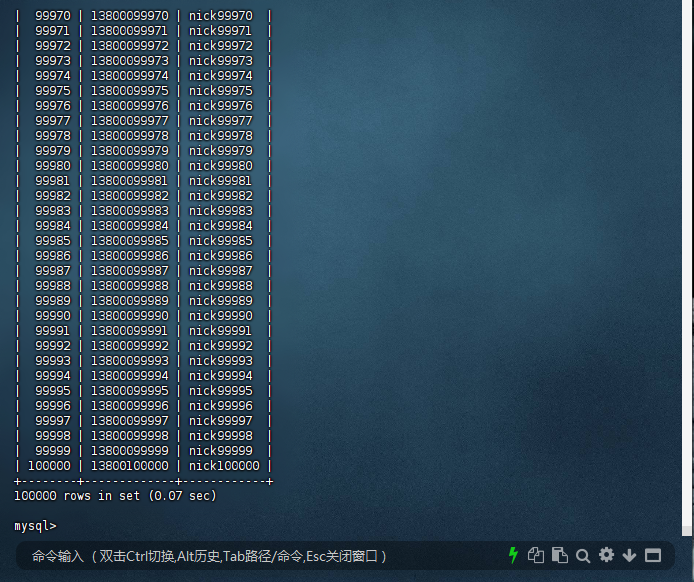This screenshot has height=582, width=694.
Task: Open terminal settings gear icon
Action: (606, 555)
